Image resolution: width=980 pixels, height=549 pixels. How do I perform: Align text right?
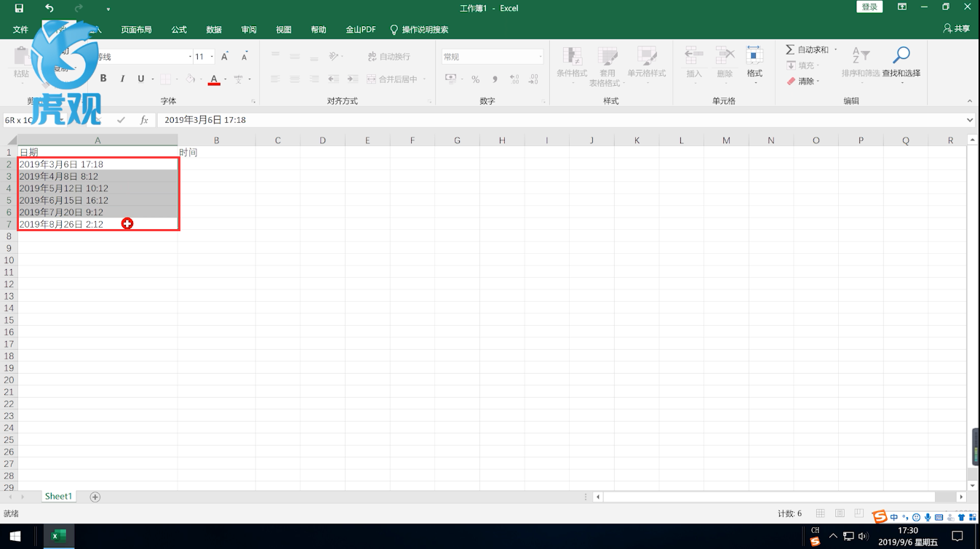(x=314, y=79)
